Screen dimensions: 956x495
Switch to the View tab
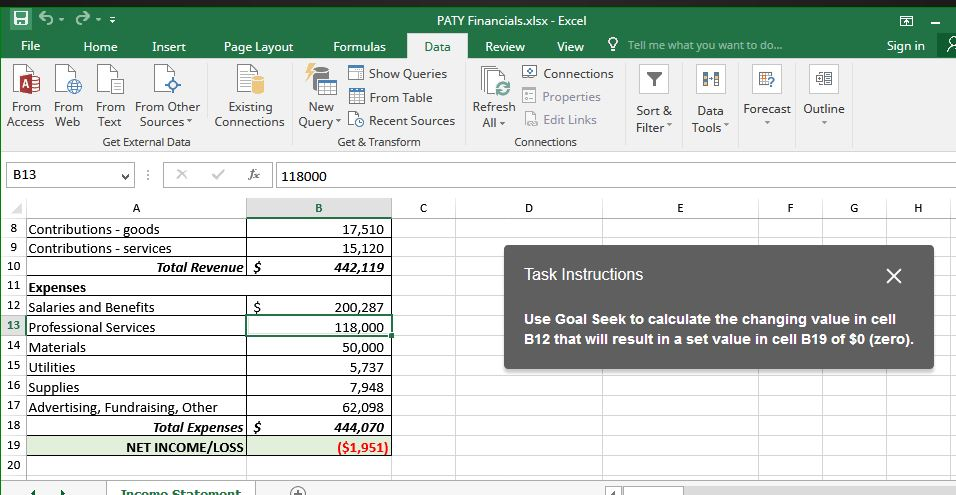(x=570, y=46)
